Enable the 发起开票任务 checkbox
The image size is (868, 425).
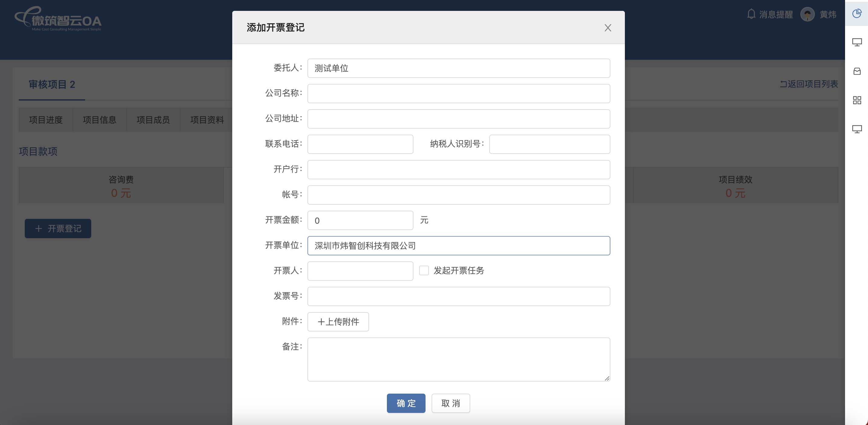[424, 270]
